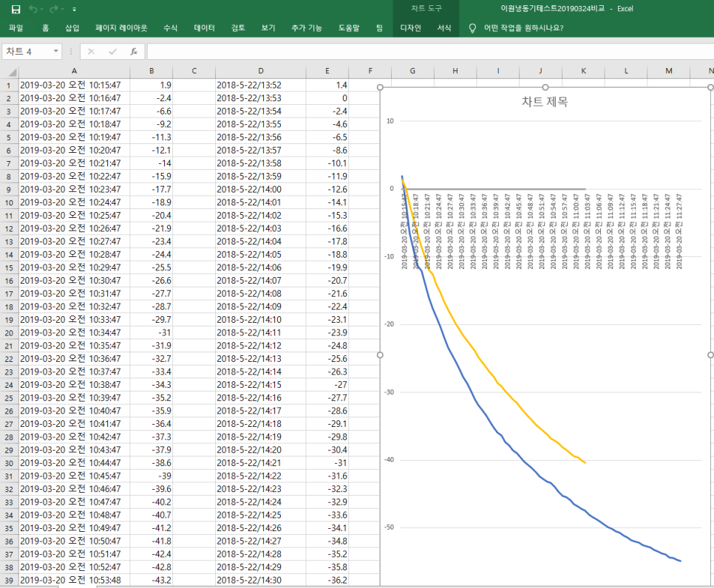The height and width of the screenshot is (588, 714).
Task: Click cell containing 2018-5-22/14:30
Action: point(260,581)
